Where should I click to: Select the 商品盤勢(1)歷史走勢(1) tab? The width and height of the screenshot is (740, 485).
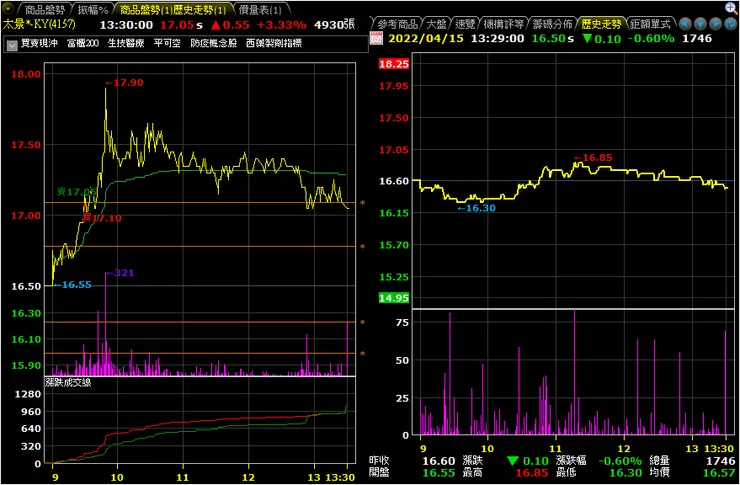173,9
